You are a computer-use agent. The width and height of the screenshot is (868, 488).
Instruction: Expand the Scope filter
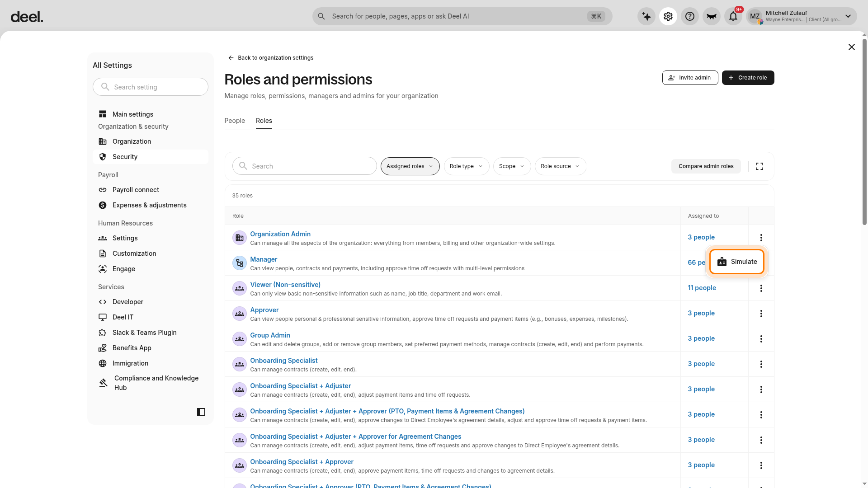pyautogui.click(x=512, y=166)
